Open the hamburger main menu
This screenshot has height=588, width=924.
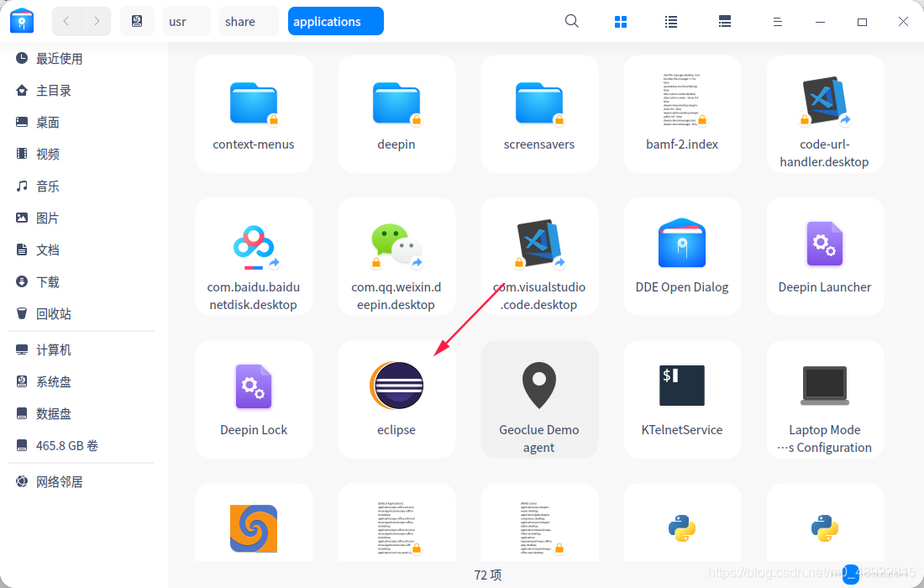tap(777, 22)
